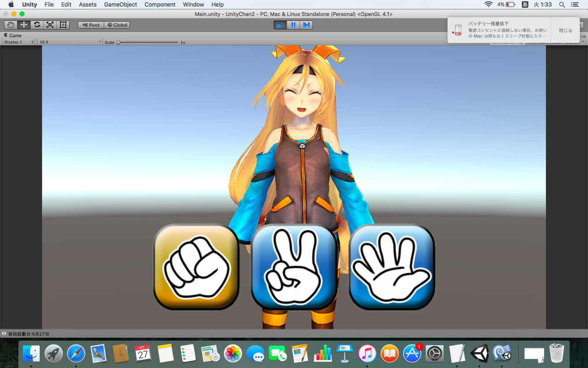This screenshot has height=368, width=588.
Task: Open the Apple menu
Action: [x=11, y=5]
